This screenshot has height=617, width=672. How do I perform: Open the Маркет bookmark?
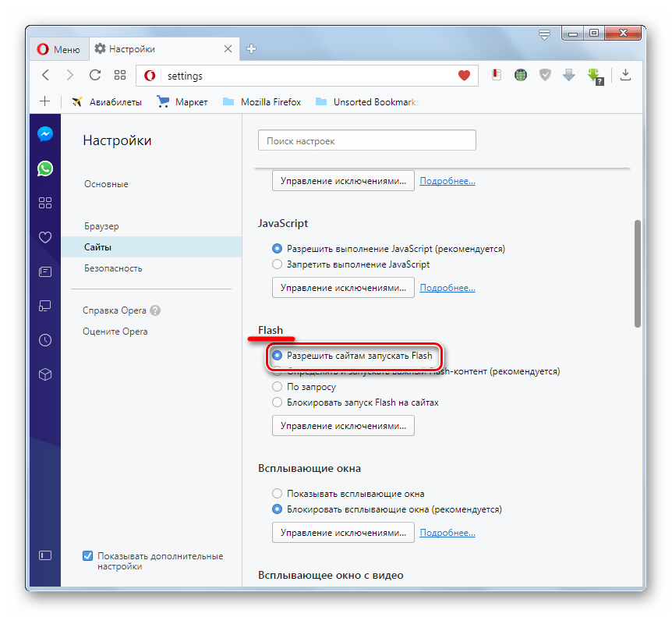(182, 102)
